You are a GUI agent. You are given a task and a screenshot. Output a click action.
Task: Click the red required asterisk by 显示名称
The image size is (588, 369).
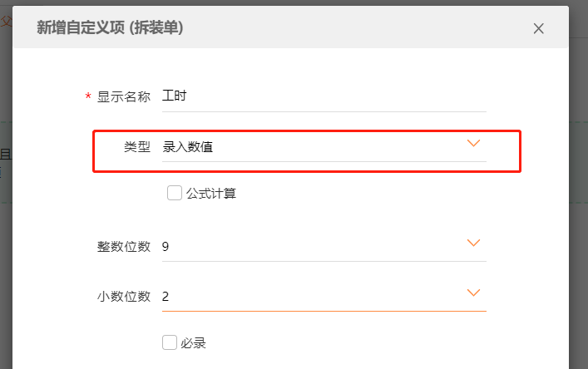88,97
